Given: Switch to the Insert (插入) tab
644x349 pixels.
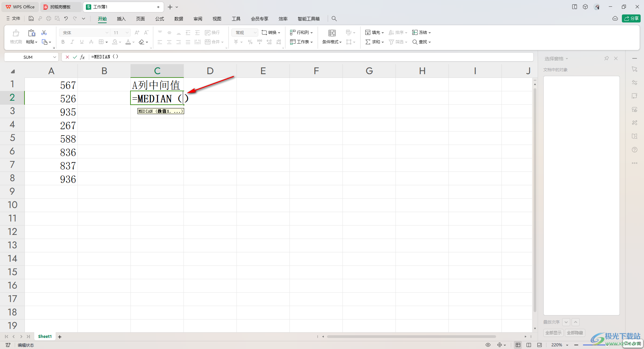Looking at the screenshot, I should [121, 19].
